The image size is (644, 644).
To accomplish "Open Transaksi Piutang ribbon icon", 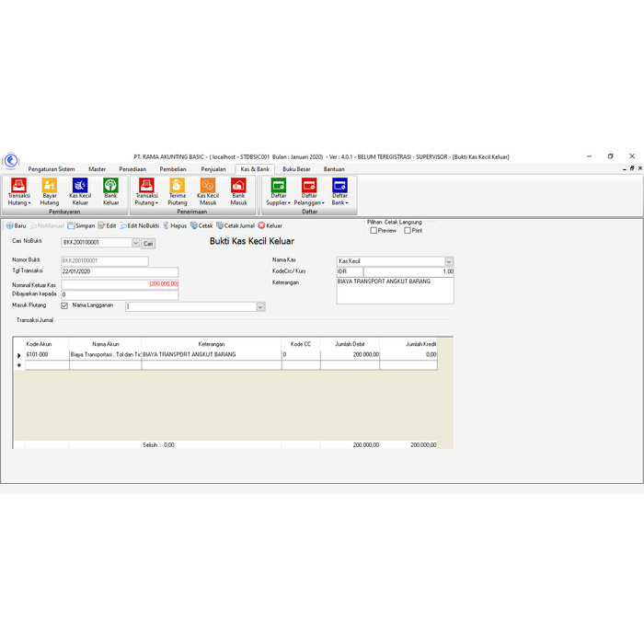I will click(146, 191).
